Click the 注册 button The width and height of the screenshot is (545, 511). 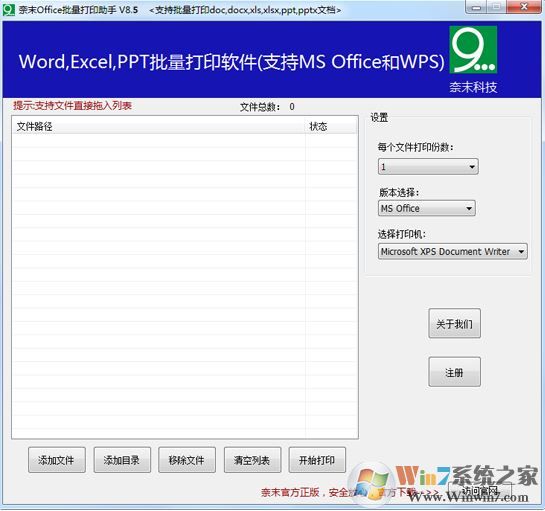(455, 372)
